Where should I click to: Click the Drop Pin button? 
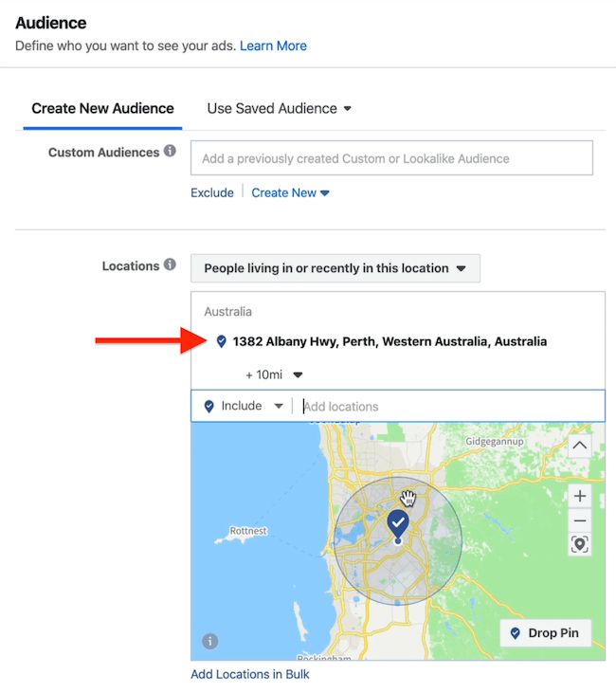coord(545,633)
